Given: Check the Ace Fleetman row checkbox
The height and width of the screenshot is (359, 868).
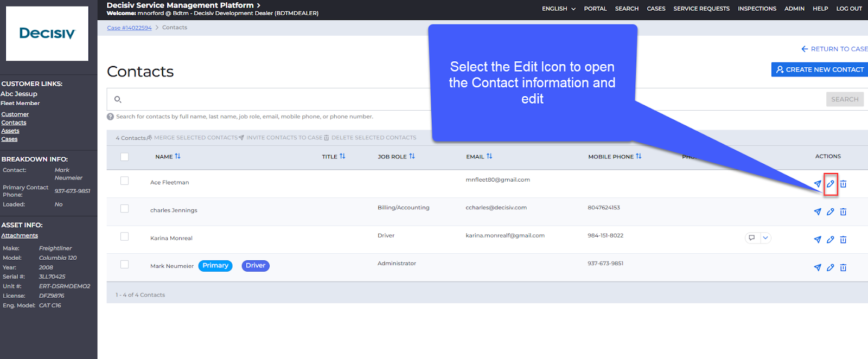Looking at the screenshot, I should click(x=125, y=181).
